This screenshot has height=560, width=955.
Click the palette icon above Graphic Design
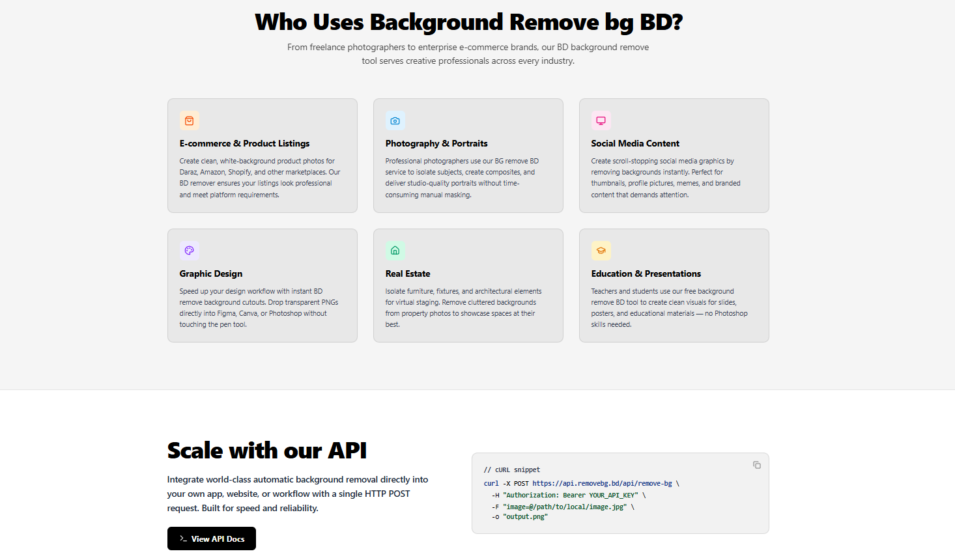coord(190,251)
